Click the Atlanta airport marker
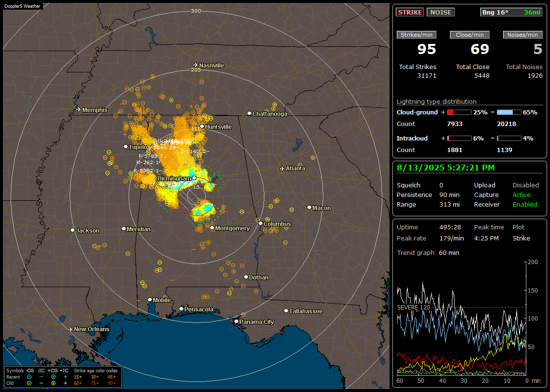Viewport: 550px width, 392px height. [282, 168]
